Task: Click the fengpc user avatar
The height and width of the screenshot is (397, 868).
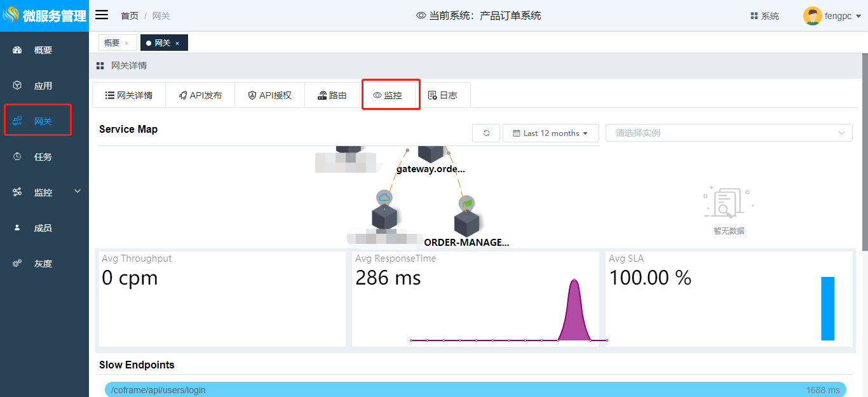Action: tap(812, 16)
